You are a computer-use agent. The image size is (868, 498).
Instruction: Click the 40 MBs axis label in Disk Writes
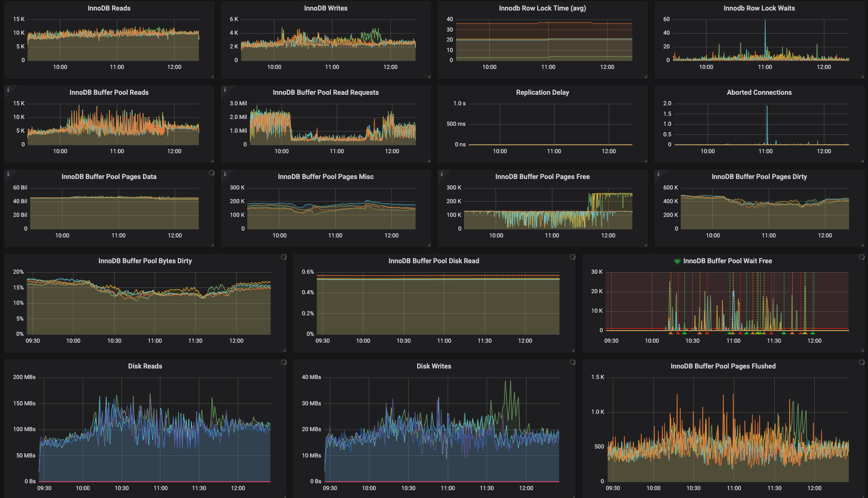311,377
